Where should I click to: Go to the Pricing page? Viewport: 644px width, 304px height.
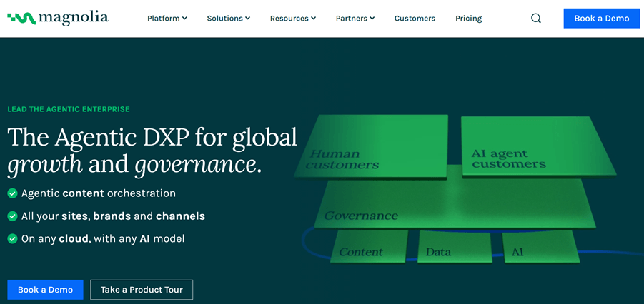coord(469,19)
